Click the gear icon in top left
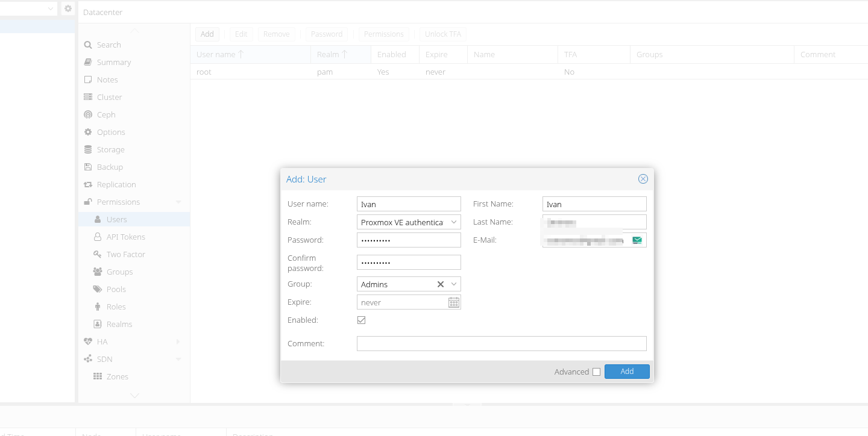Viewport: 868px width, 436px height. pyautogui.click(x=68, y=8)
